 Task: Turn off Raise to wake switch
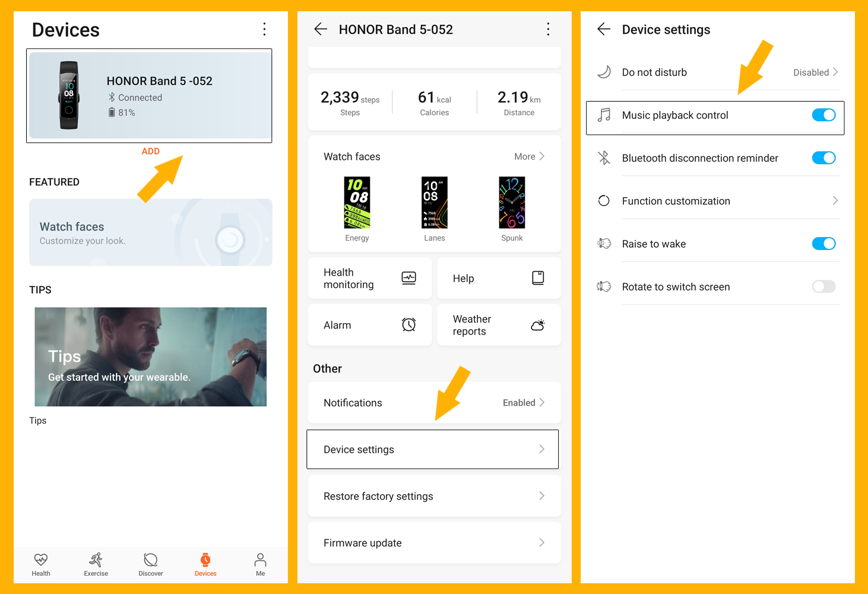click(x=823, y=244)
